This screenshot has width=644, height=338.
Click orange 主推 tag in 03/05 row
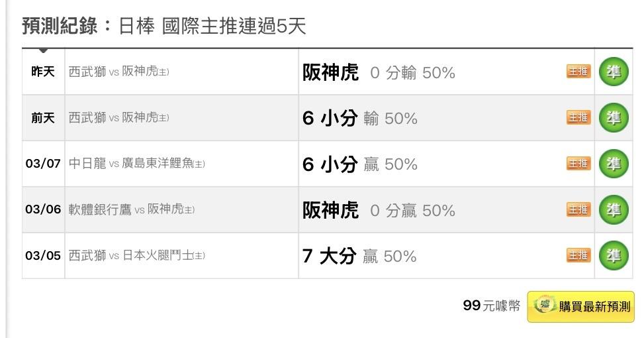(578, 255)
